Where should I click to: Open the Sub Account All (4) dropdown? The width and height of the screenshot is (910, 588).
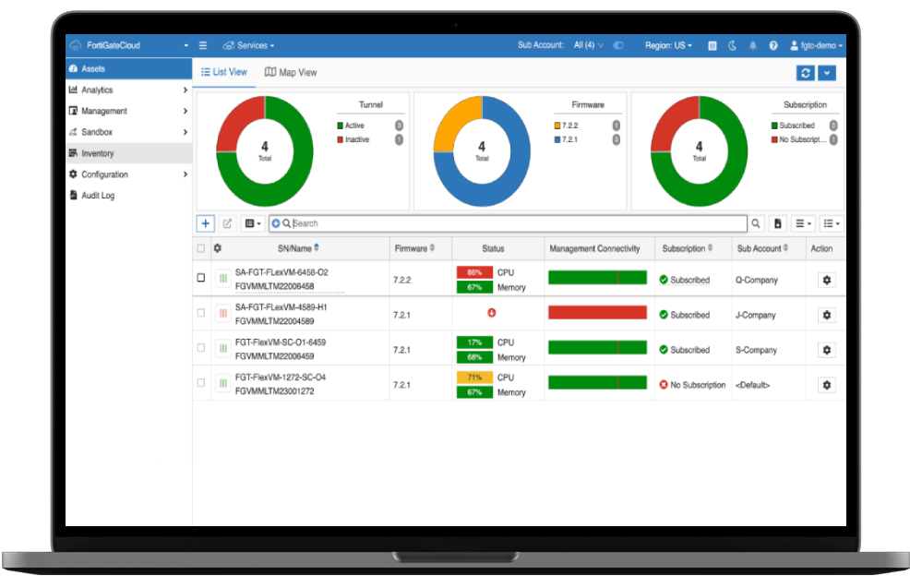[x=589, y=45]
